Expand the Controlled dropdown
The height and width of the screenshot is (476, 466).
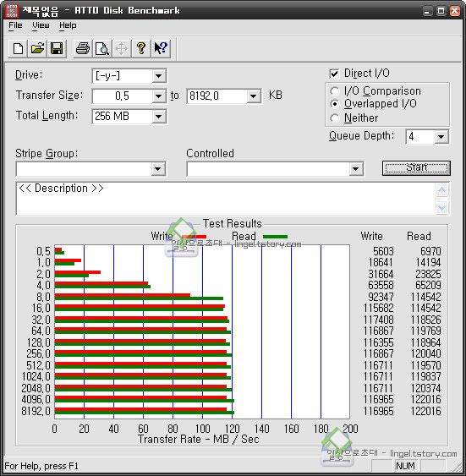355,169
